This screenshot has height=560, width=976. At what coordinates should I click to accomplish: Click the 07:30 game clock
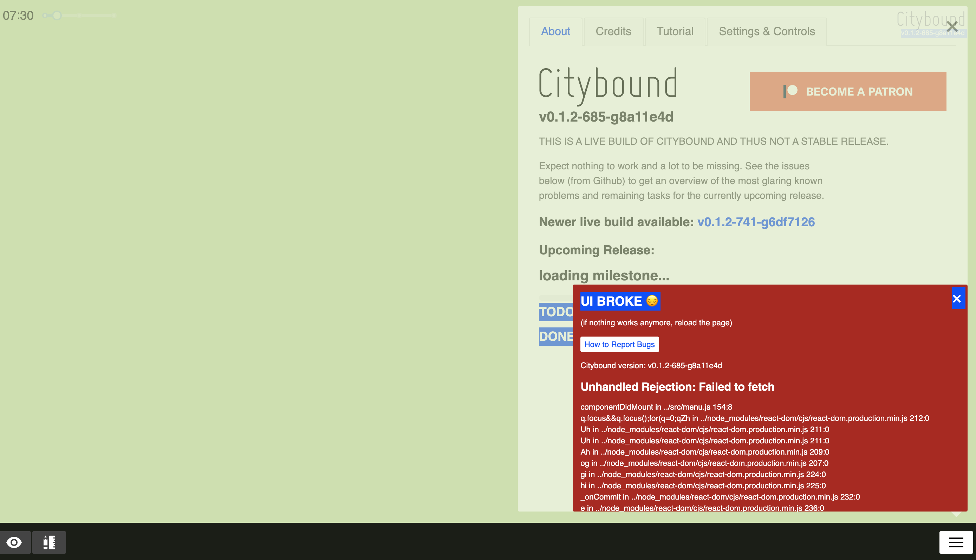pyautogui.click(x=18, y=15)
